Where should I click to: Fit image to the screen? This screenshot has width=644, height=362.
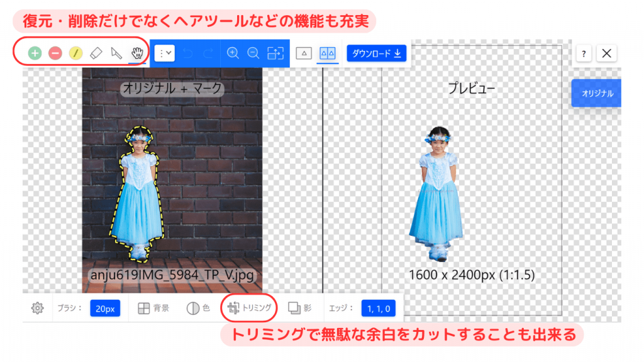tap(275, 53)
